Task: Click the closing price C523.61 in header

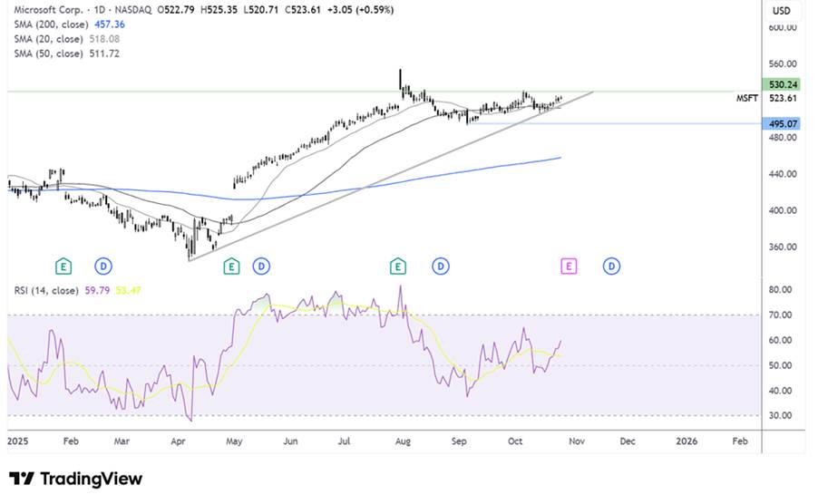Action: (x=303, y=10)
